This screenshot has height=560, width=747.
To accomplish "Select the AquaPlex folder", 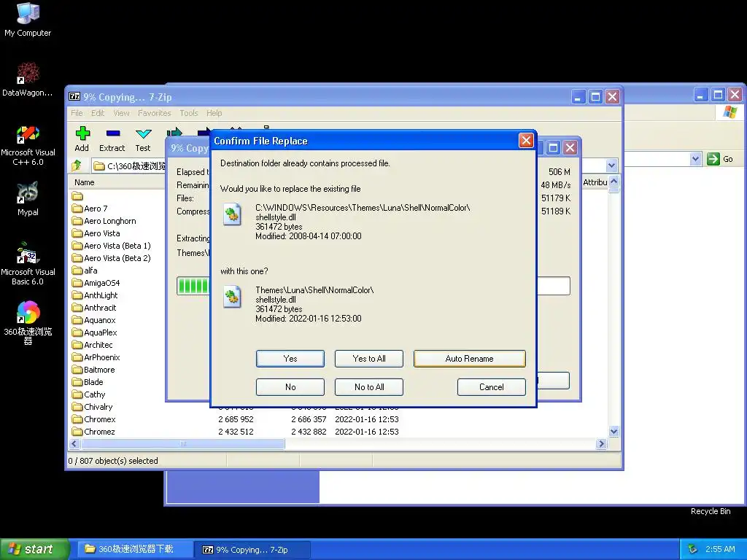I will [94, 332].
